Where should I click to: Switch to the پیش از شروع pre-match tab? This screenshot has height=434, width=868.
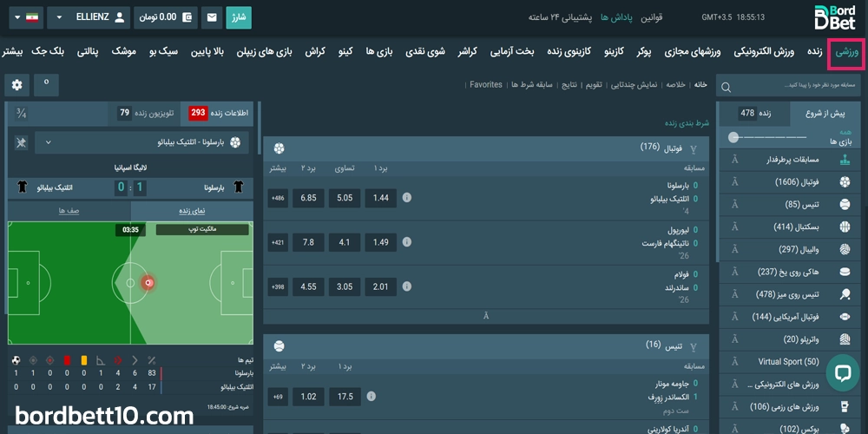pos(825,114)
